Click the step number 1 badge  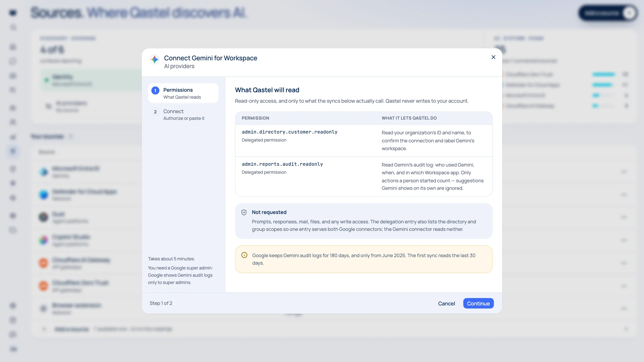click(155, 91)
